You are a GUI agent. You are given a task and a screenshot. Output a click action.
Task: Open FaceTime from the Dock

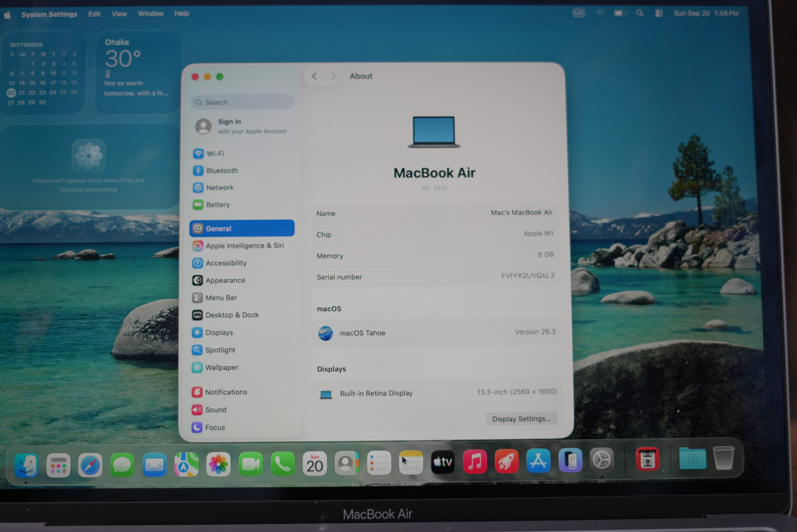[251, 464]
